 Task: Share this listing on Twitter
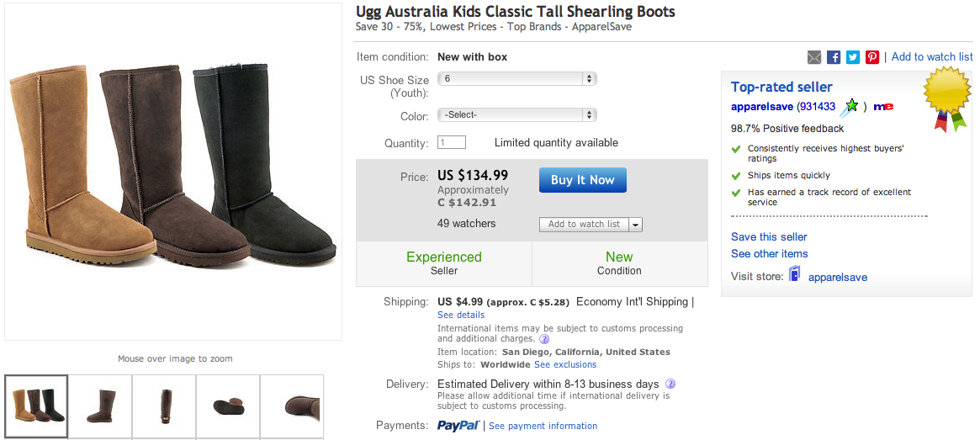coord(853,57)
